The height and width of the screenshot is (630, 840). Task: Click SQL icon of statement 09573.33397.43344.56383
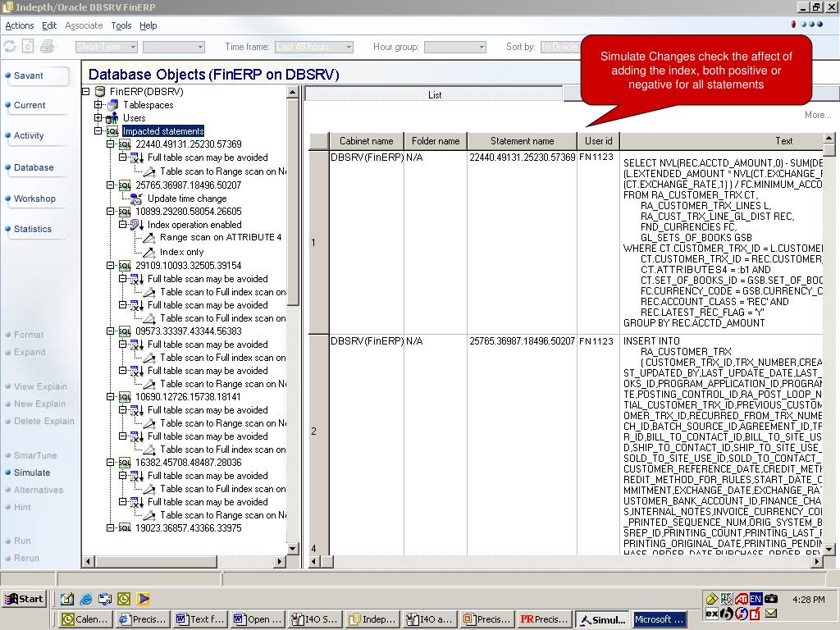[x=125, y=331]
